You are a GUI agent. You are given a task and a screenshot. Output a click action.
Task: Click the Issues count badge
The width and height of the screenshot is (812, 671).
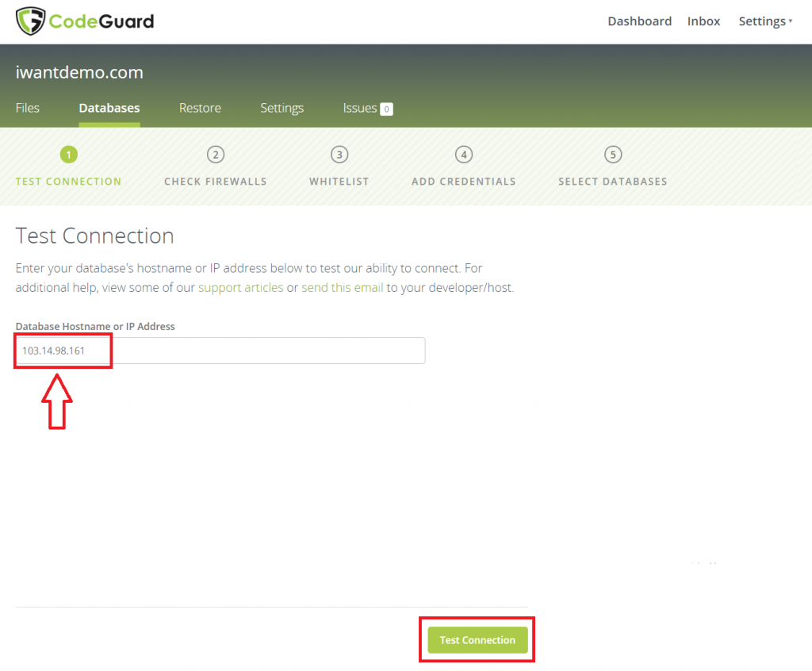tap(386, 109)
